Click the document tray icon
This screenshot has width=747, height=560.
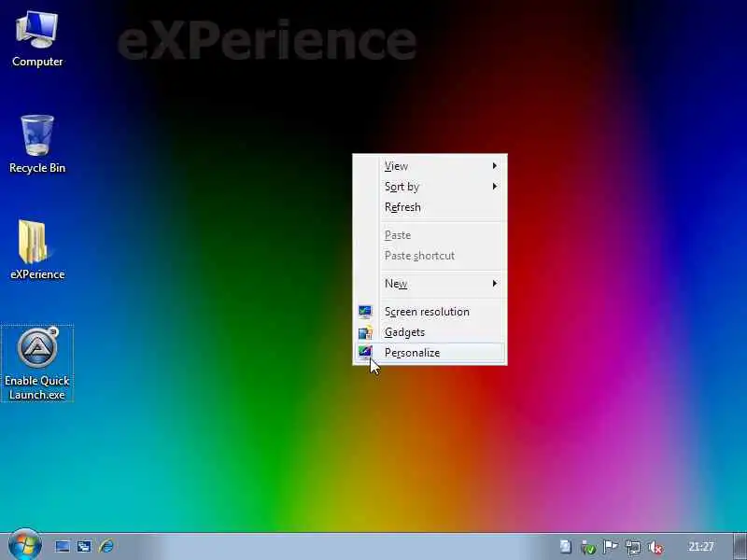[566, 547]
